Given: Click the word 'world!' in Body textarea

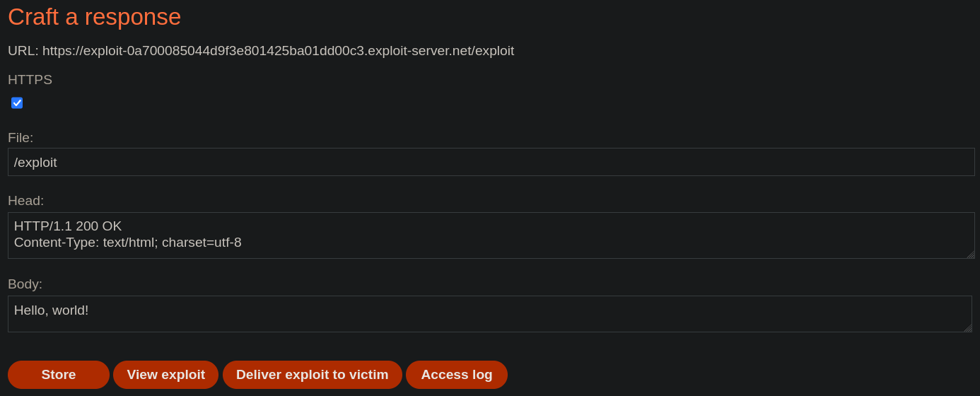Looking at the screenshot, I should click(70, 310).
